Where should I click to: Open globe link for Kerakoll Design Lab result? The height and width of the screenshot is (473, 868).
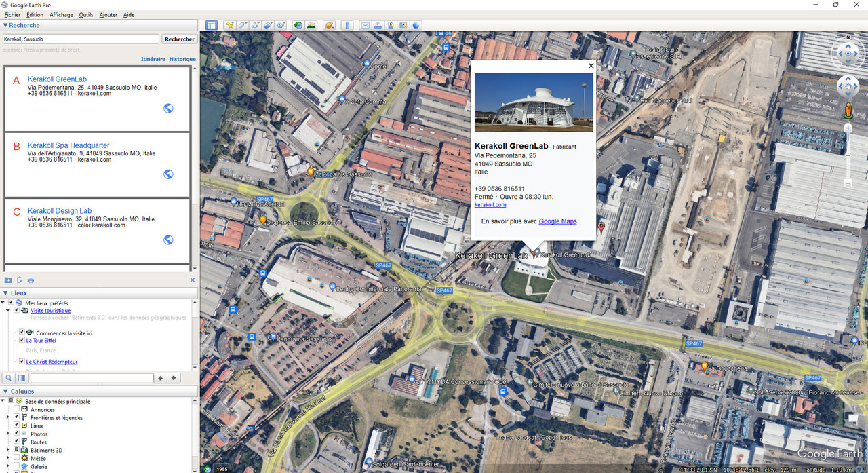click(x=168, y=240)
